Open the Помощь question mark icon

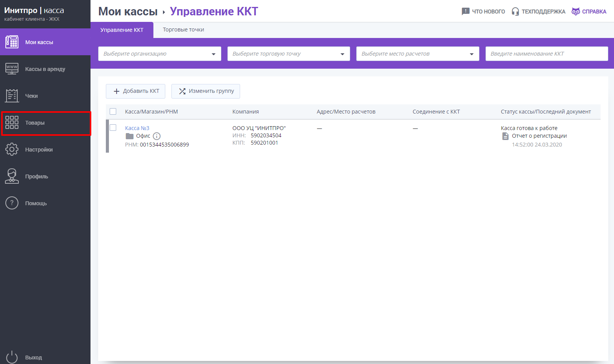pos(12,203)
